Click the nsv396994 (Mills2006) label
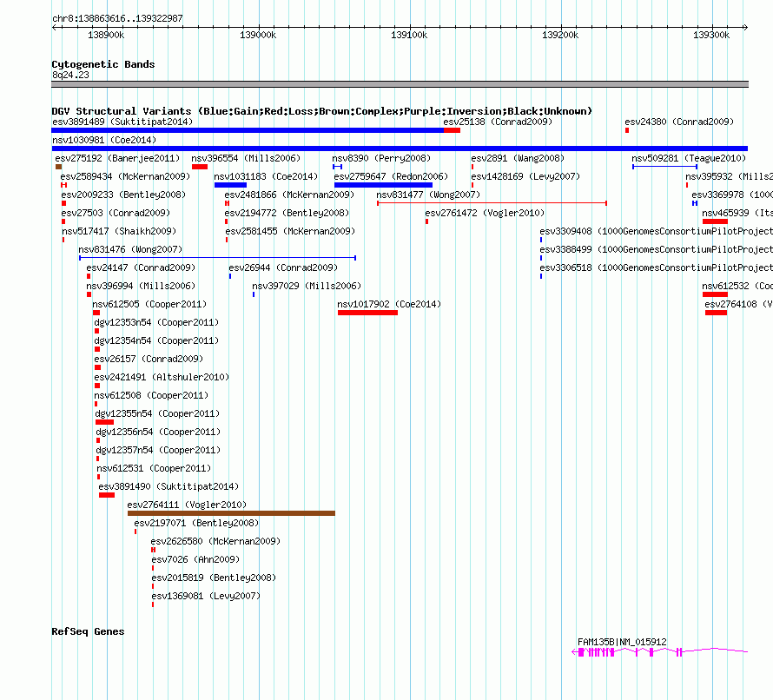This screenshot has height=700, width=773. point(141,286)
